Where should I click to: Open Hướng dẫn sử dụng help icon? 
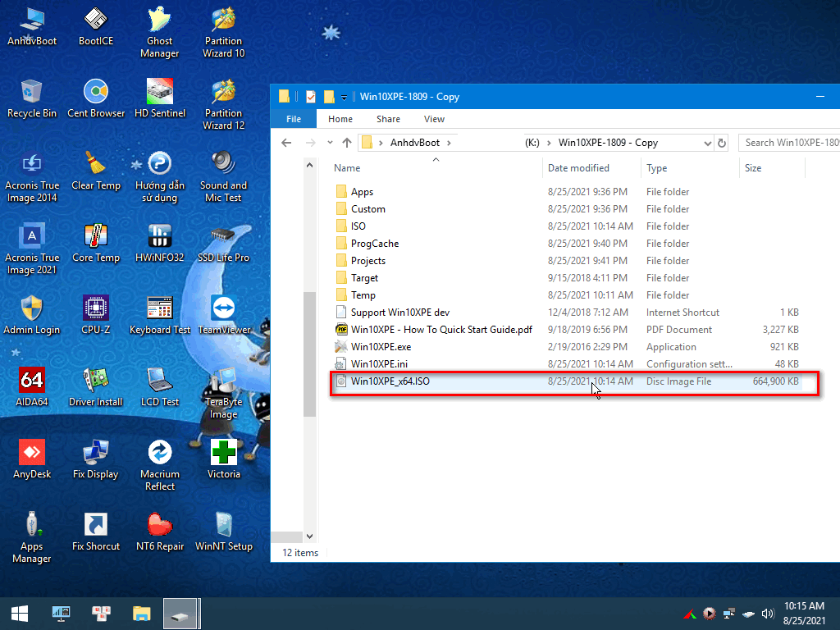coord(160,177)
